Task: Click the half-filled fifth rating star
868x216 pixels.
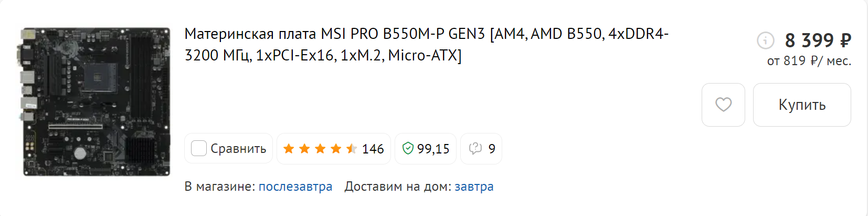Action: [x=352, y=149]
